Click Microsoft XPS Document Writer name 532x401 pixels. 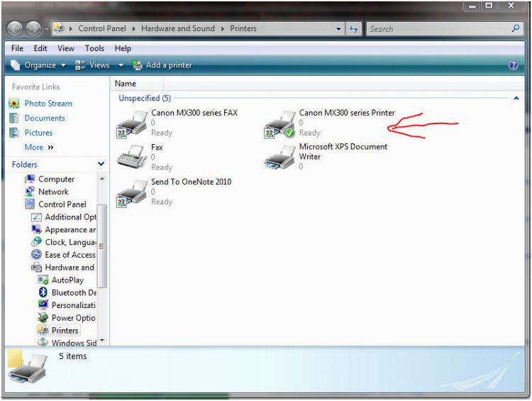tap(343, 151)
